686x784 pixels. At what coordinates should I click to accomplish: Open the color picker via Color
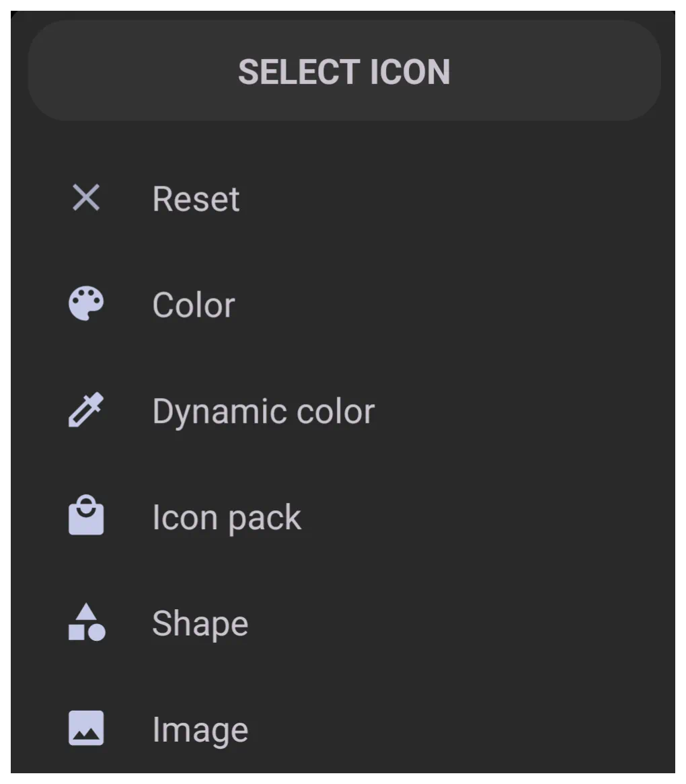343,304
